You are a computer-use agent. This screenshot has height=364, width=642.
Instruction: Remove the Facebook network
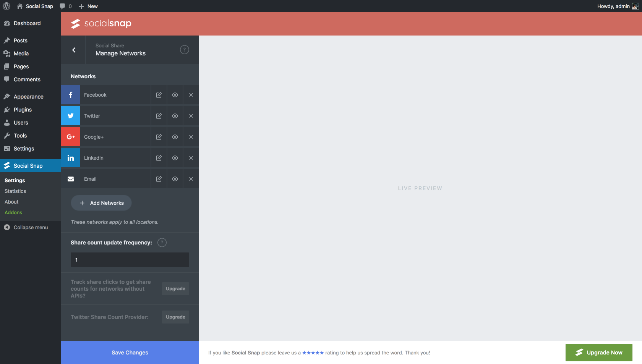point(191,95)
